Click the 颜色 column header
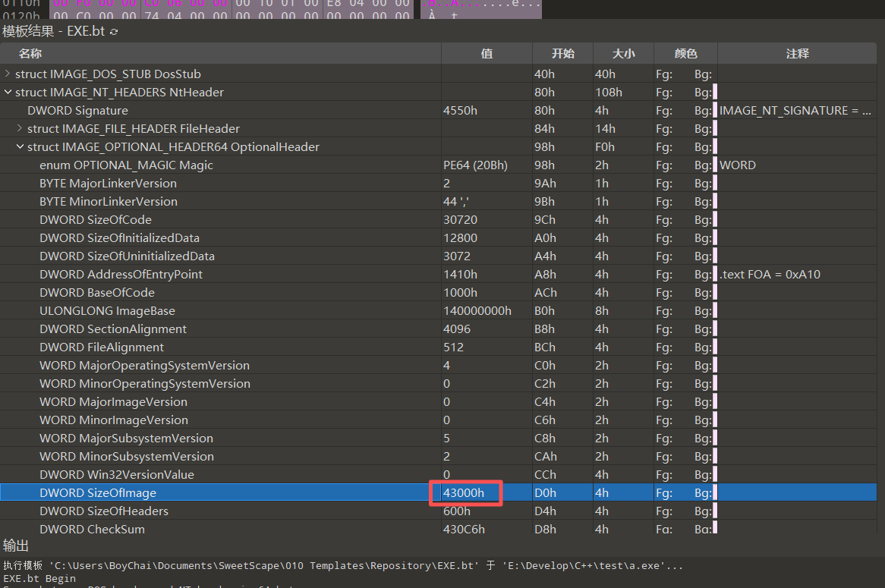The height and width of the screenshot is (588, 885). (x=685, y=54)
